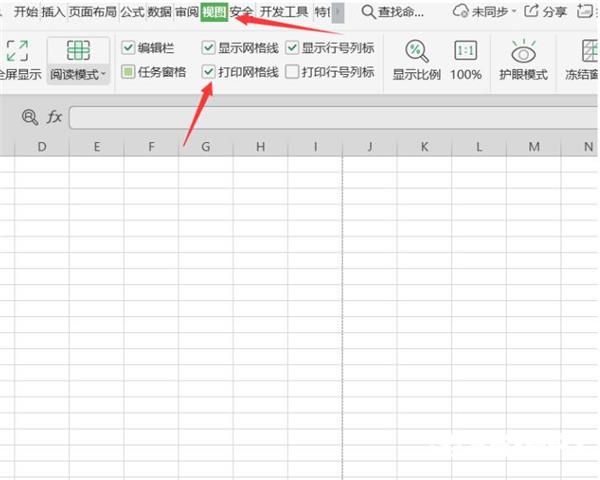
Task: Enable the 打印行号列标 checkbox
Action: coord(292,72)
